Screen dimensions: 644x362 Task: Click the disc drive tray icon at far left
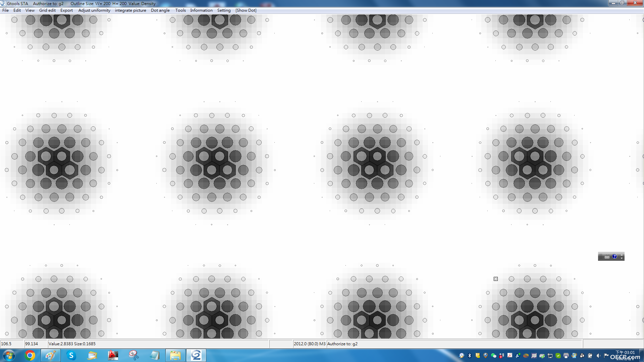coord(462,356)
